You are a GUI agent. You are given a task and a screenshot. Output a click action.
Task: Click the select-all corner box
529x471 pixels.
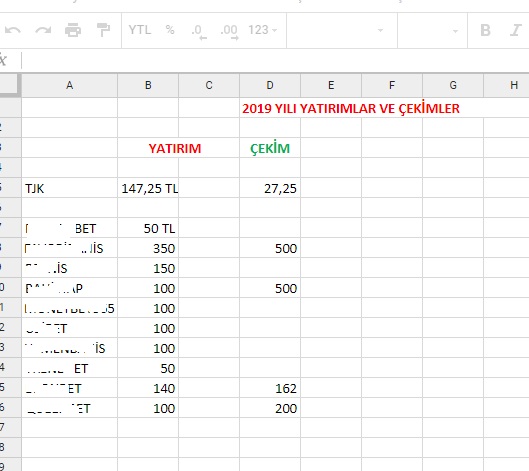[9, 84]
